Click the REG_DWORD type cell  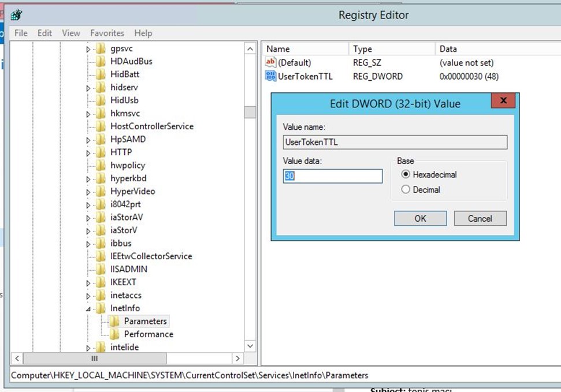378,76
